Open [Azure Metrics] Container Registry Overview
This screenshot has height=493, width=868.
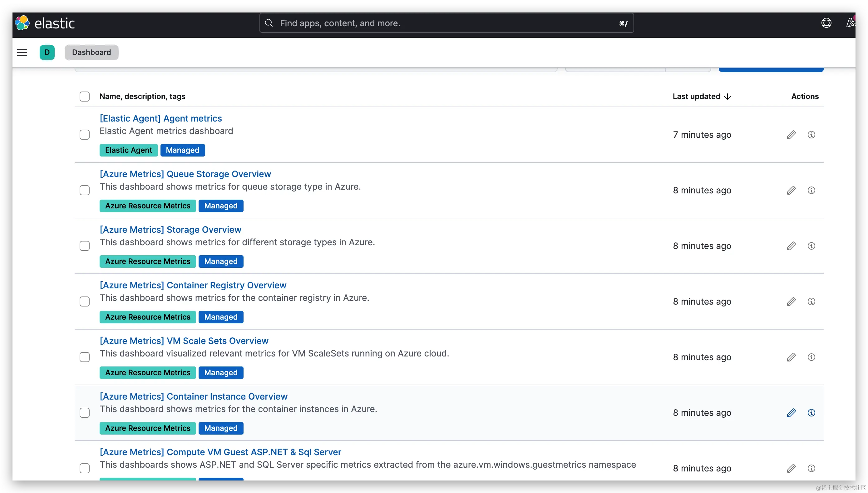(x=193, y=285)
